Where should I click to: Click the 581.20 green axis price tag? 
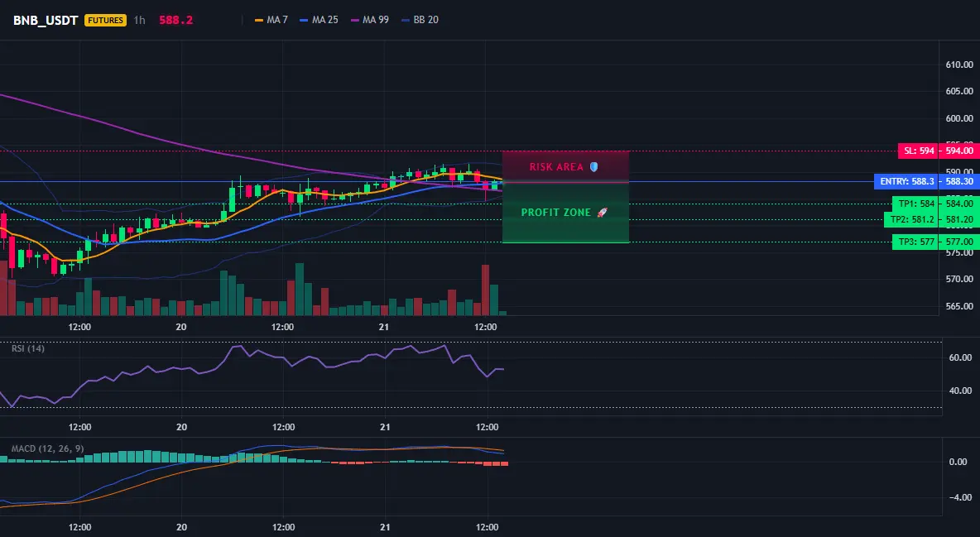coord(958,219)
